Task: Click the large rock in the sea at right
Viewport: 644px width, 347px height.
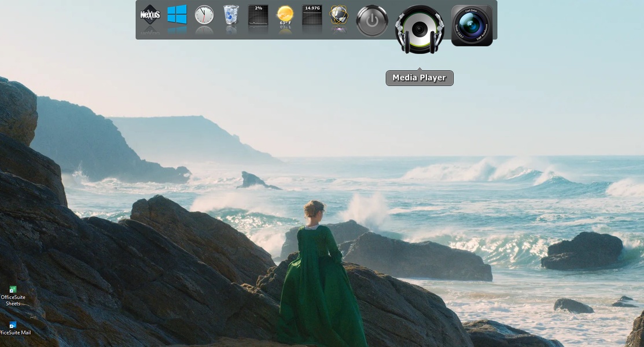Action: click(x=582, y=250)
